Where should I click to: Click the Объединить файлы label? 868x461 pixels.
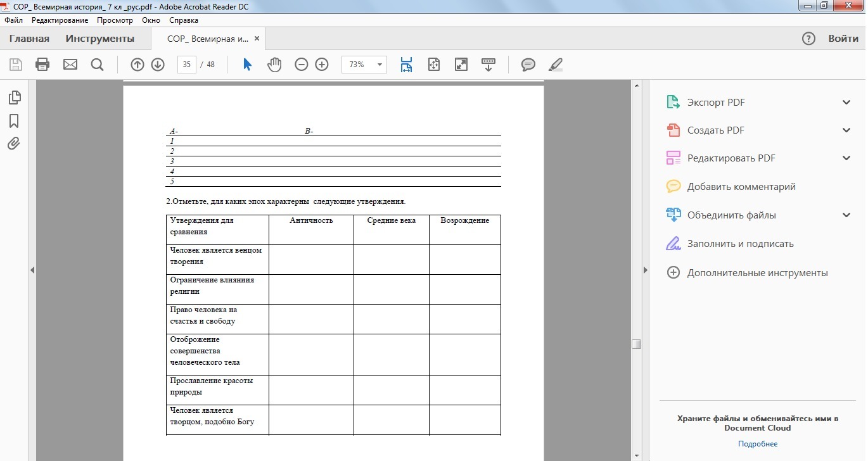[732, 215]
